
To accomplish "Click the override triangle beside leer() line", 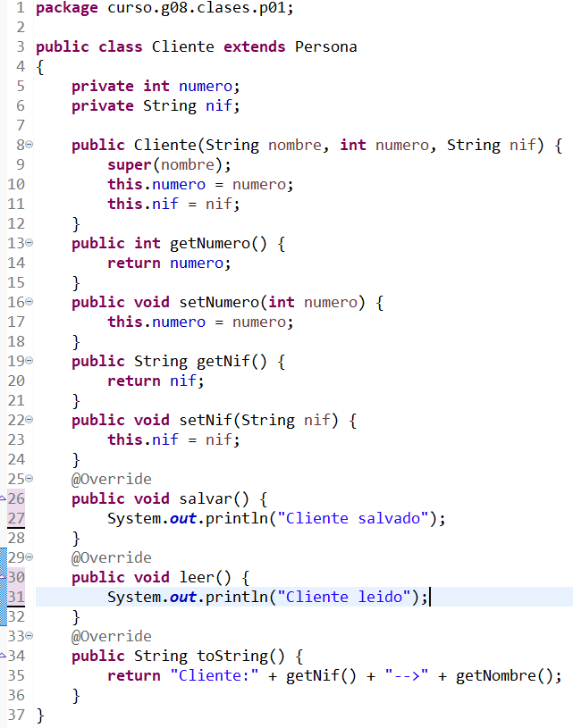I will click(3, 576).
